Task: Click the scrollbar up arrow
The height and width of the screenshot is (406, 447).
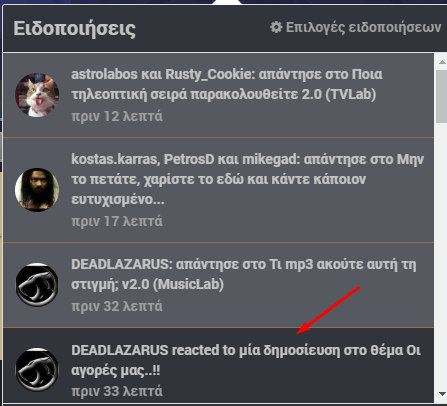Action: [x=442, y=62]
